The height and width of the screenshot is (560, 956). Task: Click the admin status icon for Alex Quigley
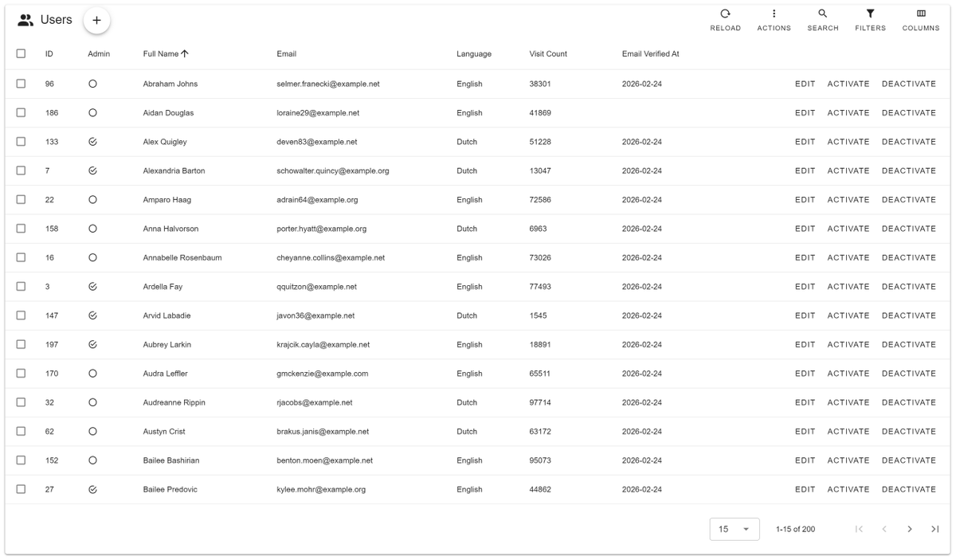tap(92, 142)
